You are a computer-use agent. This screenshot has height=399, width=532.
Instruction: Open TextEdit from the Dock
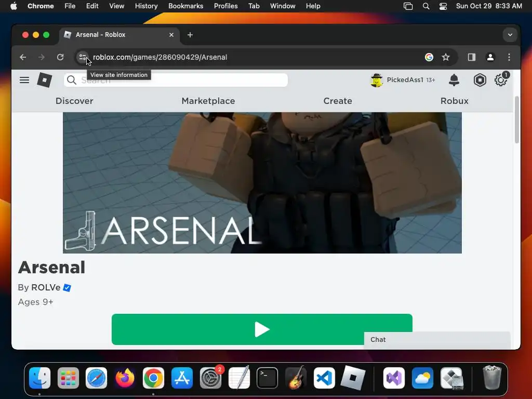239,377
